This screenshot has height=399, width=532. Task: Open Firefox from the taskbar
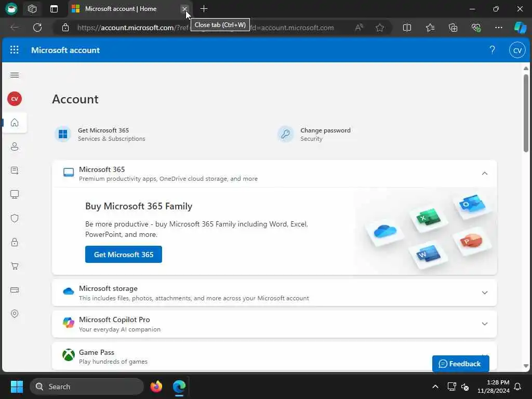click(156, 387)
